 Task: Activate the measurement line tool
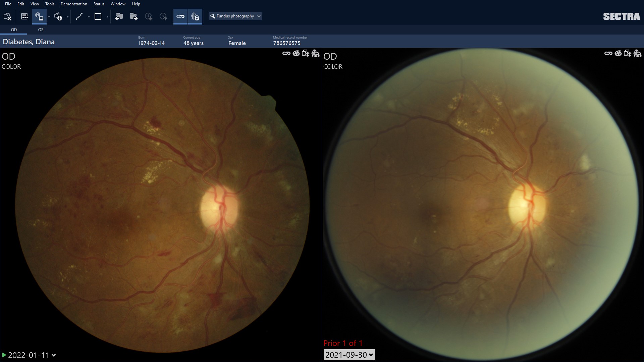coord(79,16)
